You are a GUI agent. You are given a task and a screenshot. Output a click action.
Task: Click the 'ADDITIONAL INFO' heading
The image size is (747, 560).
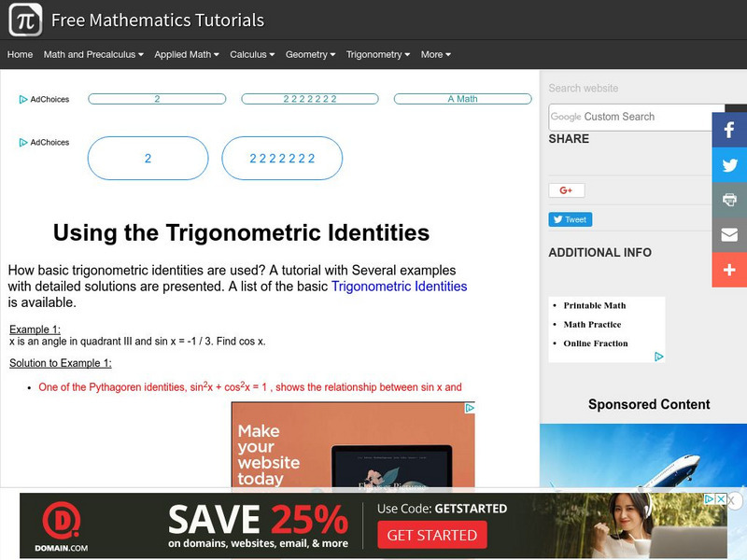coord(600,252)
